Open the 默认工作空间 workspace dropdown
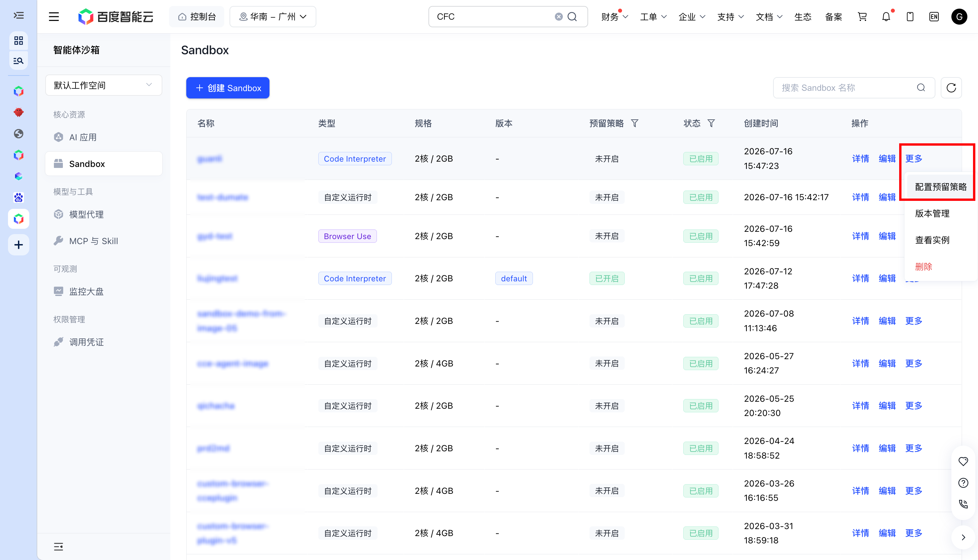Screen dimensions: 978x560 coord(103,85)
